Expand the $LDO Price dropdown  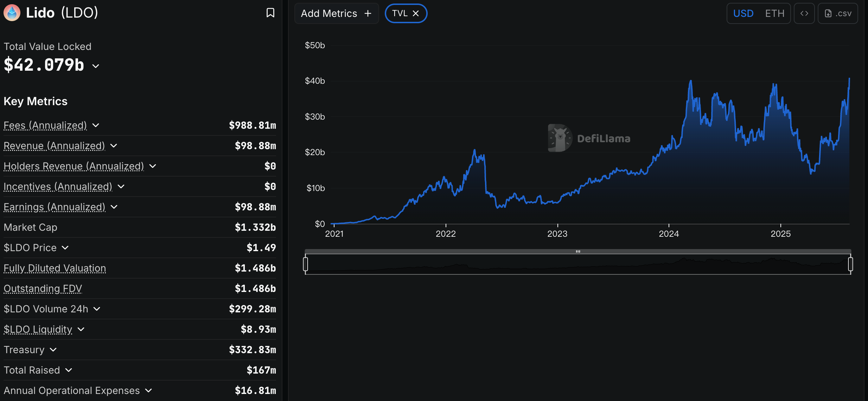point(65,248)
